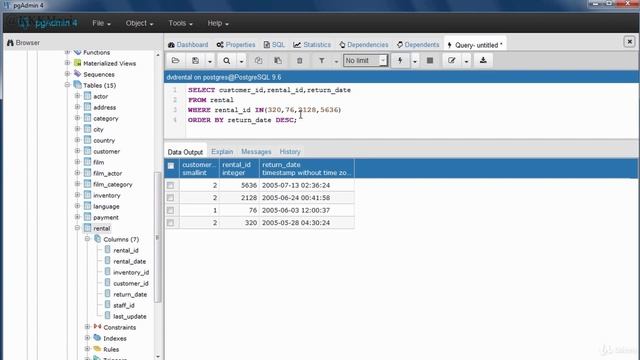Open the Filter options dropdown arrow
Screen dimensions: 640x360
(336, 61)
